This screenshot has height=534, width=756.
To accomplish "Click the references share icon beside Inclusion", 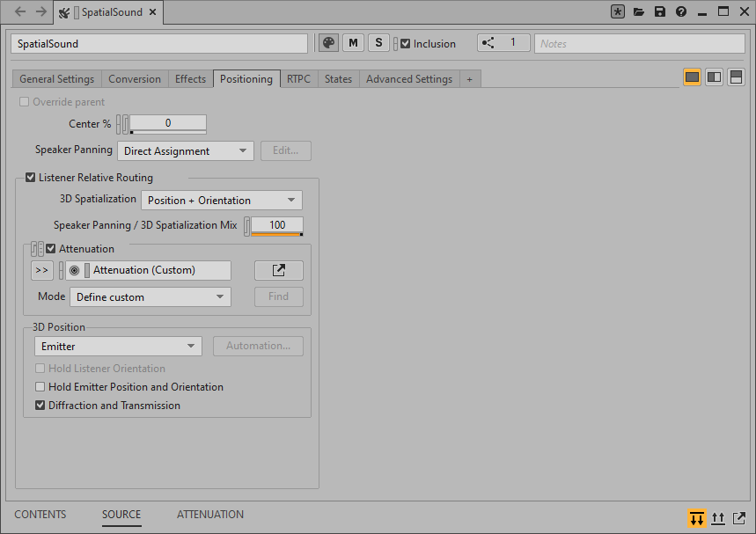I will [489, 43].
